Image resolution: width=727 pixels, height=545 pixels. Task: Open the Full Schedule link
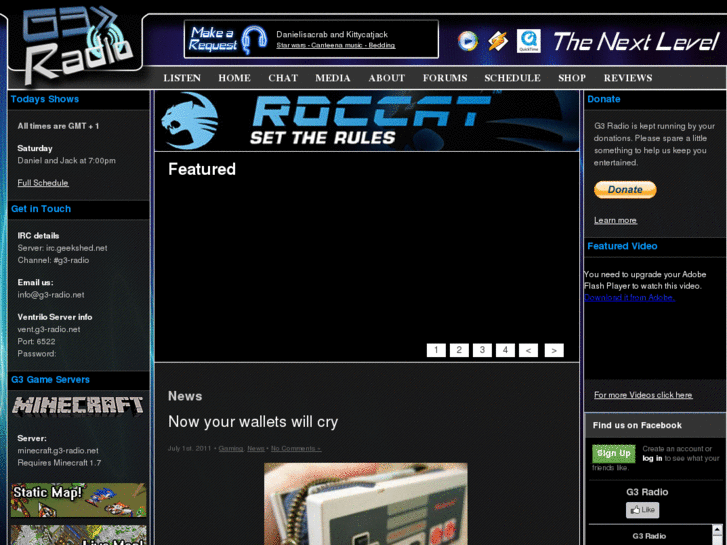(43, 183)
